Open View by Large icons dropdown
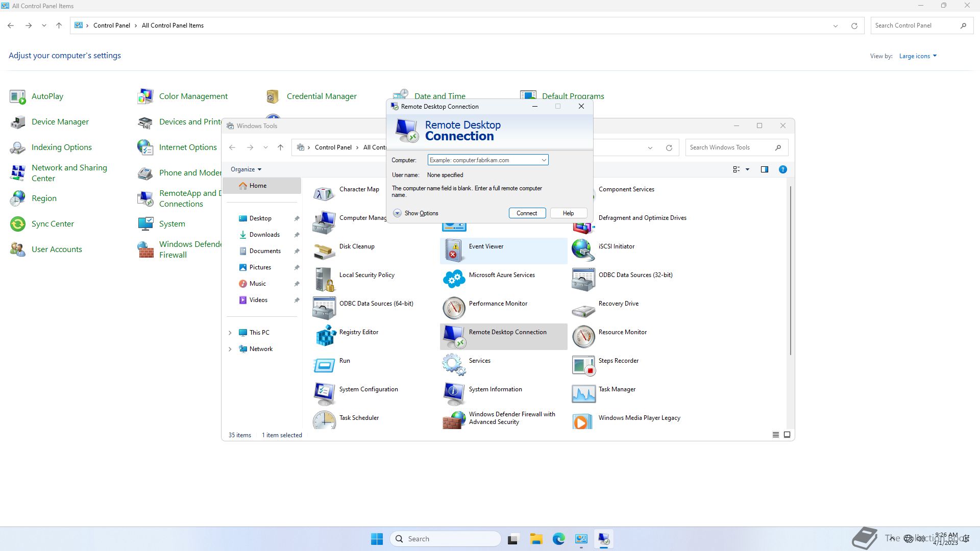Viewport: 980px width, 551px height. click(x=918, y=56)
